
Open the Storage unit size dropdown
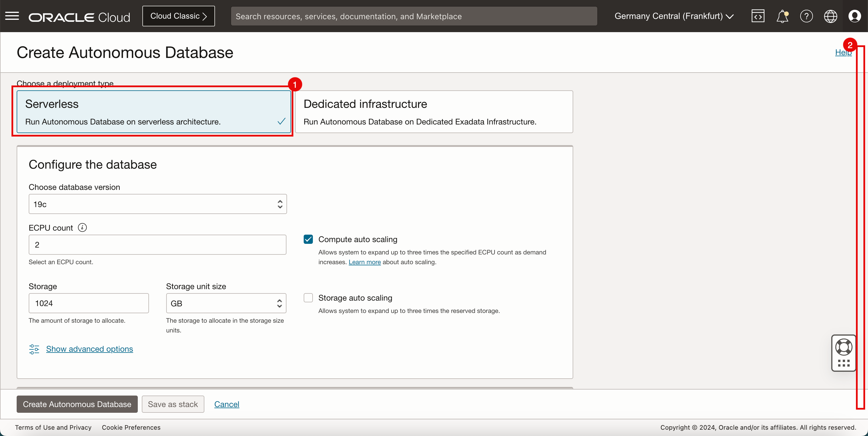[x=226, y=303]
